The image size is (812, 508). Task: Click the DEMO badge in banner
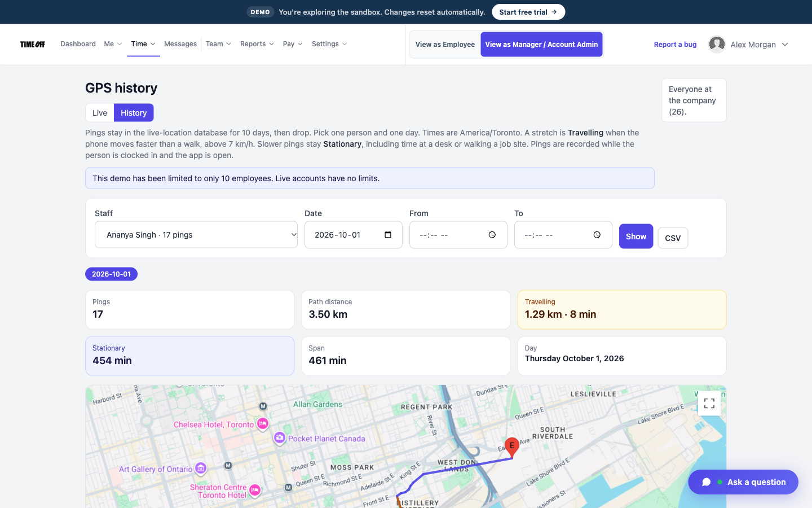tap(261, 12)
